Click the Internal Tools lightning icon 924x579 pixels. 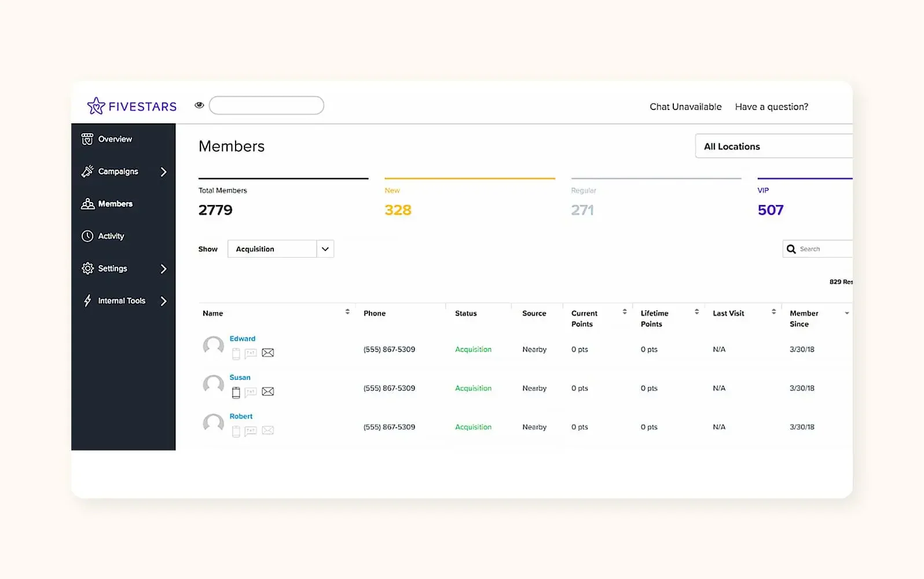[x=87, y=301]
